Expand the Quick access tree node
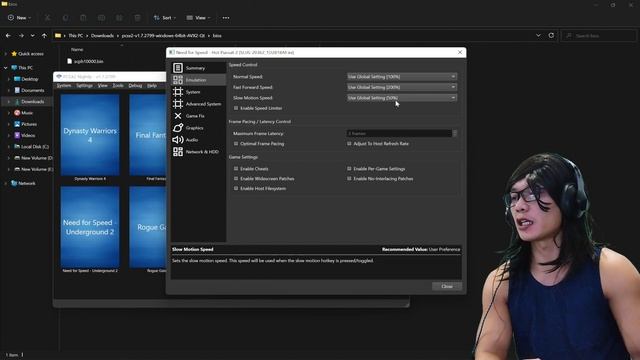Image resolution: width=640 pixels, height=360 pixels. [6, 53]
